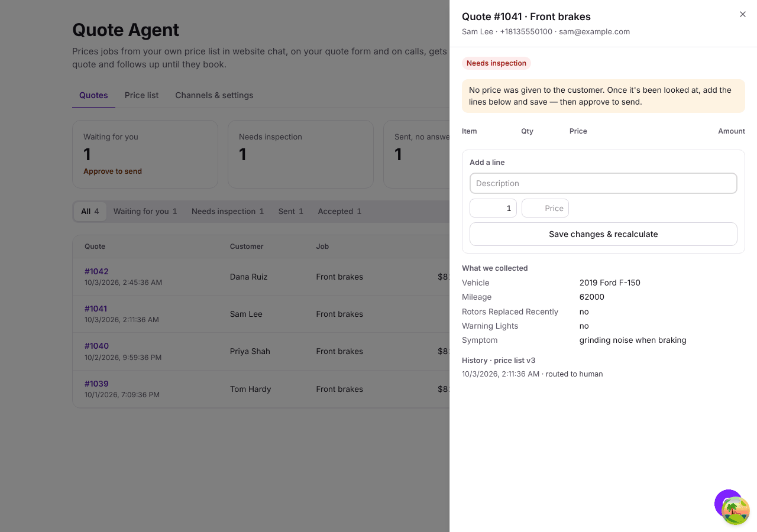Click the Waiting for you summary card
This screenshot has width=757, height=532.
[145, 154]
